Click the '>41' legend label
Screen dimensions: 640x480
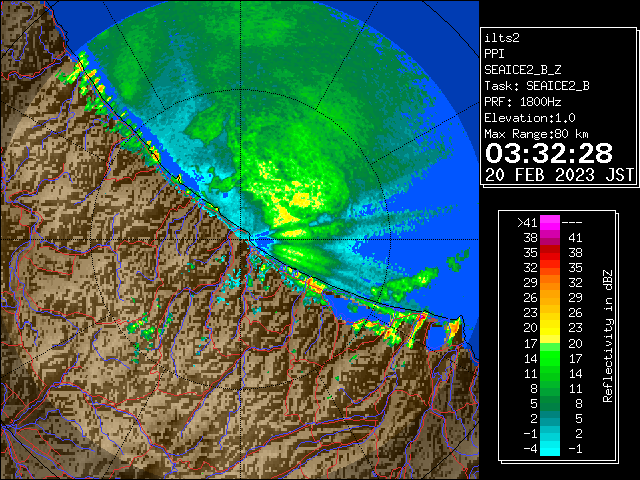[x=527, y=222]
